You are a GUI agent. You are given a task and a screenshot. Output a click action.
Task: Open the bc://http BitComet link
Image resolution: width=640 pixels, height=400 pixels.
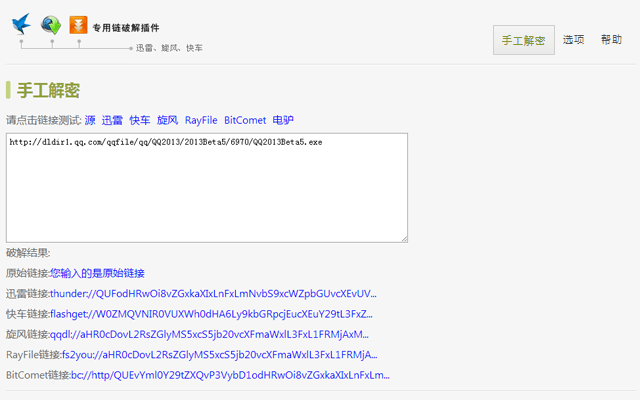click(230, 375)
